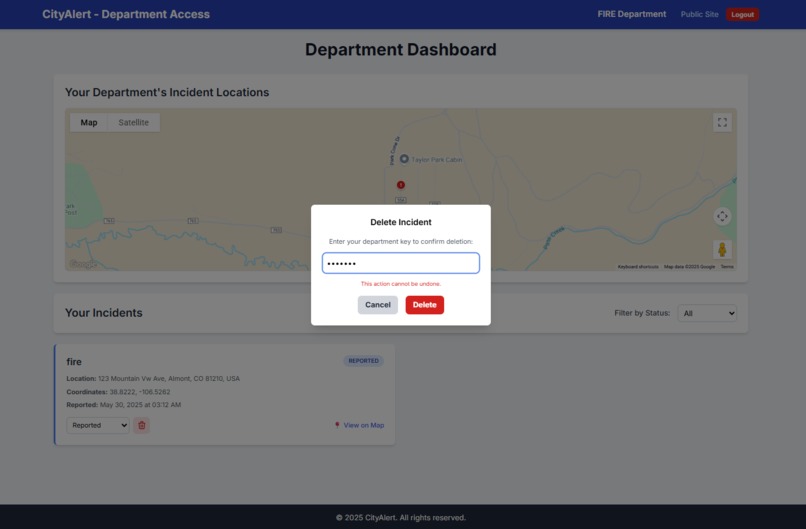Click the View on Map link
This screenshot has height=529, width=806.
[x=363, y=425]
